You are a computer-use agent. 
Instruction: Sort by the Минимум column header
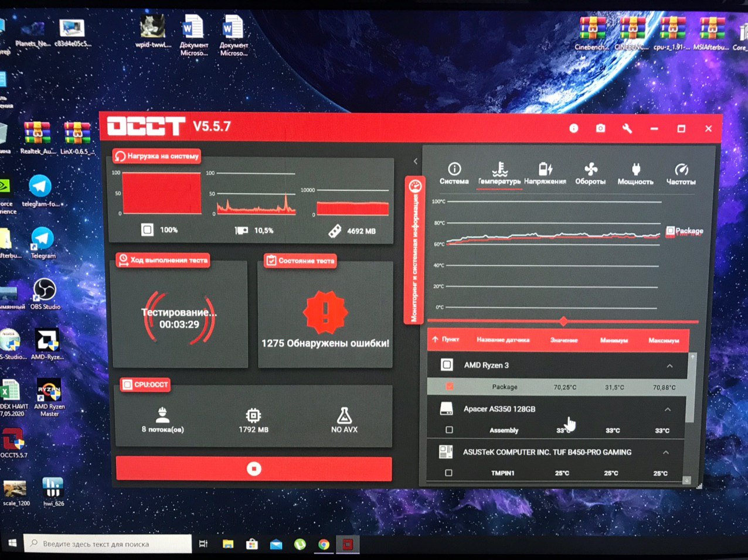(614, 340)
